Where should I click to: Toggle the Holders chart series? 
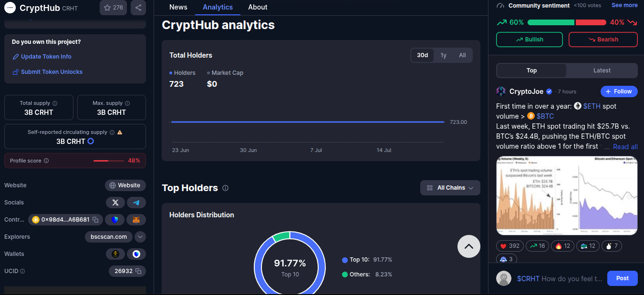pyautogui.click(x=183, y=73)
